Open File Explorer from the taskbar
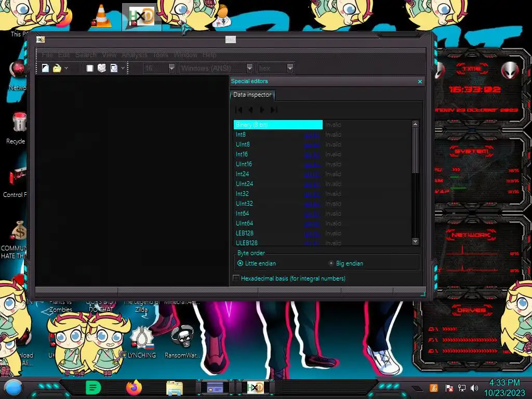This screenshot has height=399, width=532. 175,388
